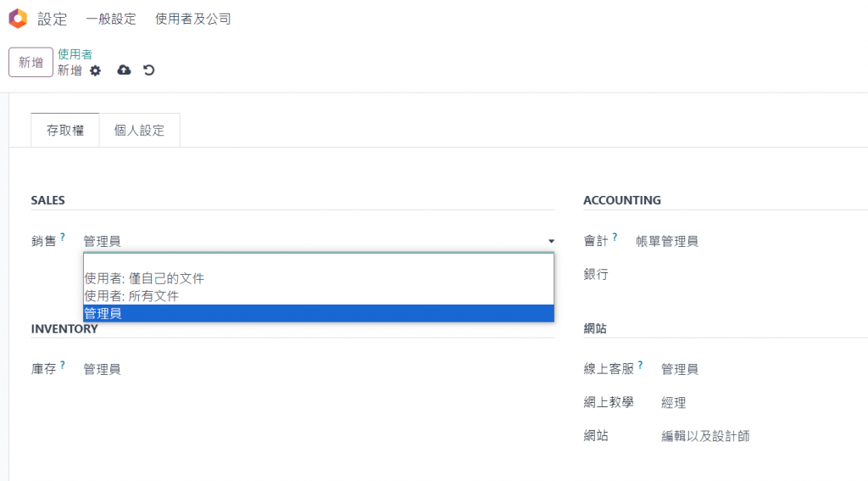
Task: Open the gear actions menu
Action: (x=96, y=70)
